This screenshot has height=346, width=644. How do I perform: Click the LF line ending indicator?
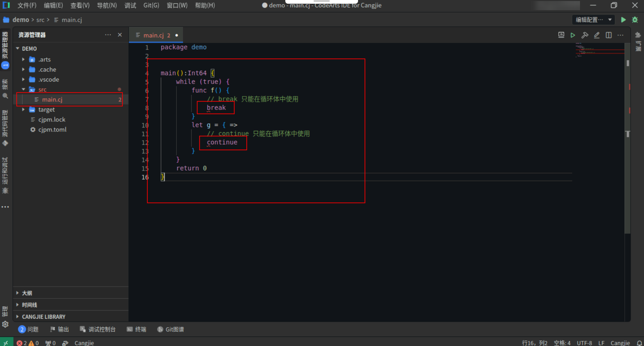point(601,343)
